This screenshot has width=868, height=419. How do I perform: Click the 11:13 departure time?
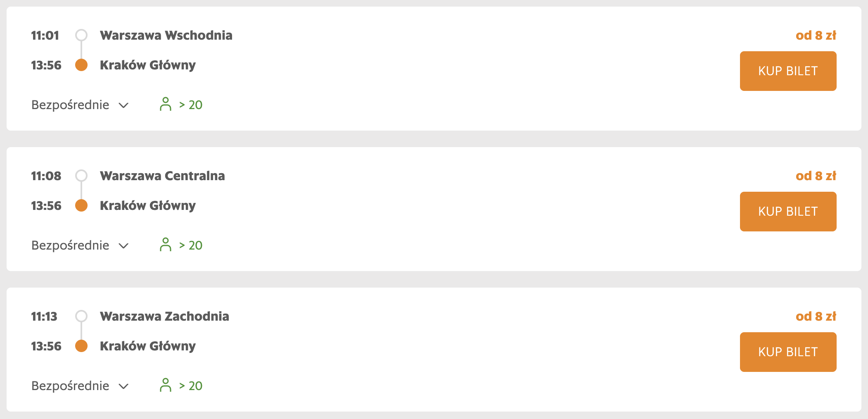pos(44,317)
